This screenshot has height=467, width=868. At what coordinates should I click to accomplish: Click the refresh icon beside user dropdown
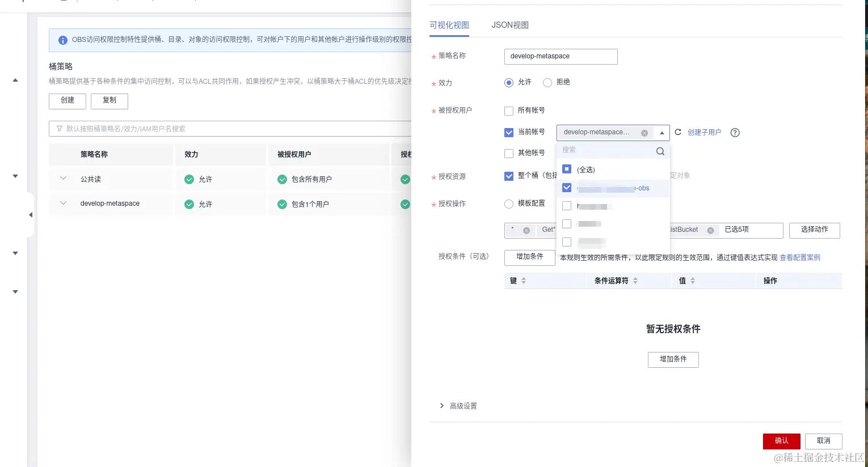click(678, 132)
